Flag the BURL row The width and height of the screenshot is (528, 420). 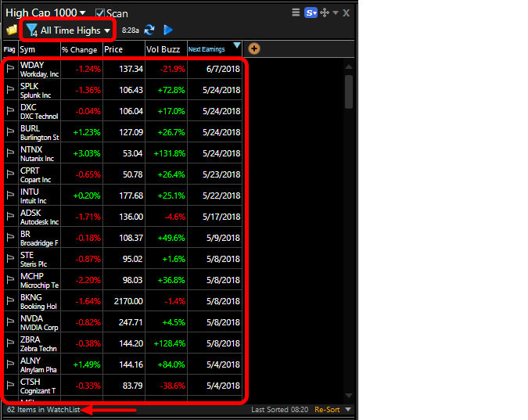10,132
